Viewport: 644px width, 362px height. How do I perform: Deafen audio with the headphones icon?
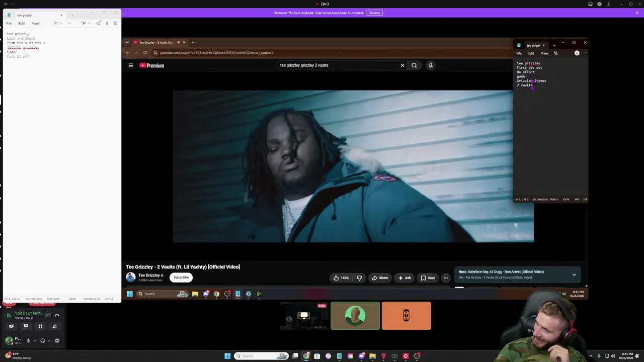(x=42, y=340)
